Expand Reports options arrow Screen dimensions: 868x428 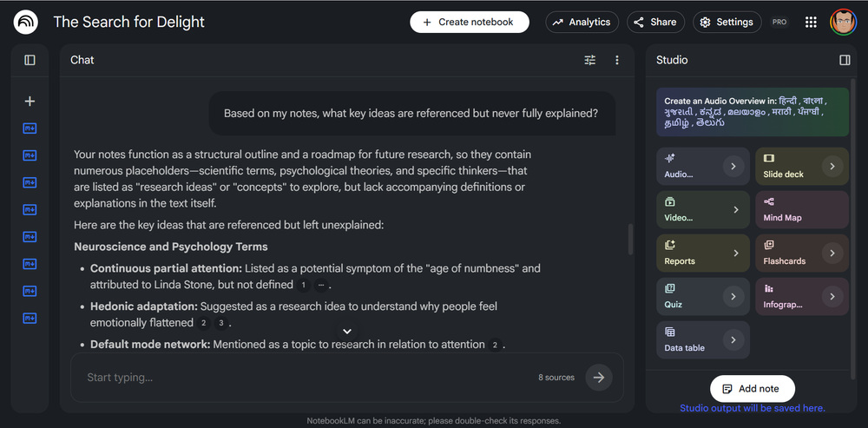tap(736, 253)
